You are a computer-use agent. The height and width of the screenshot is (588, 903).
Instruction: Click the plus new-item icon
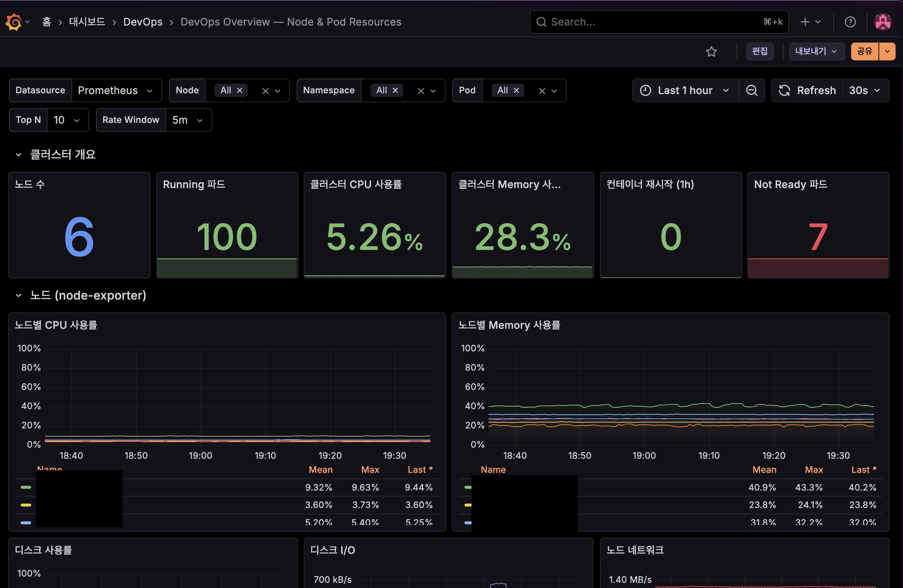[x=805, y=22]
